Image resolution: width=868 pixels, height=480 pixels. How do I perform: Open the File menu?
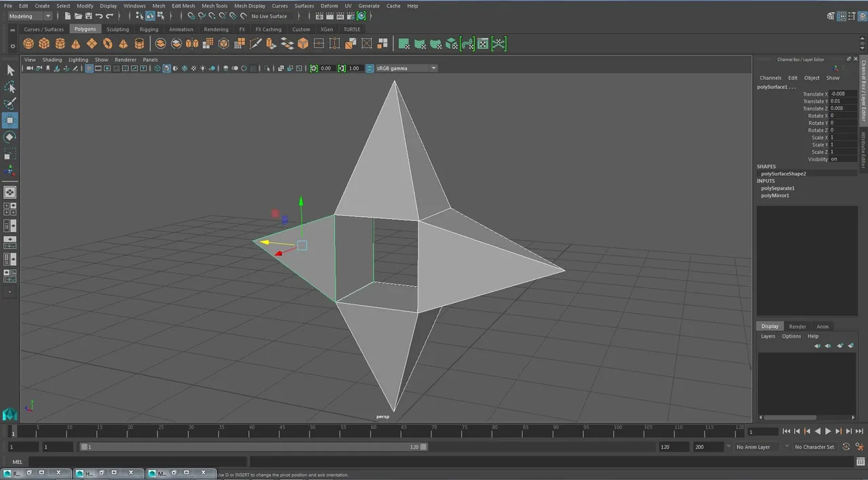click(8, 5)
